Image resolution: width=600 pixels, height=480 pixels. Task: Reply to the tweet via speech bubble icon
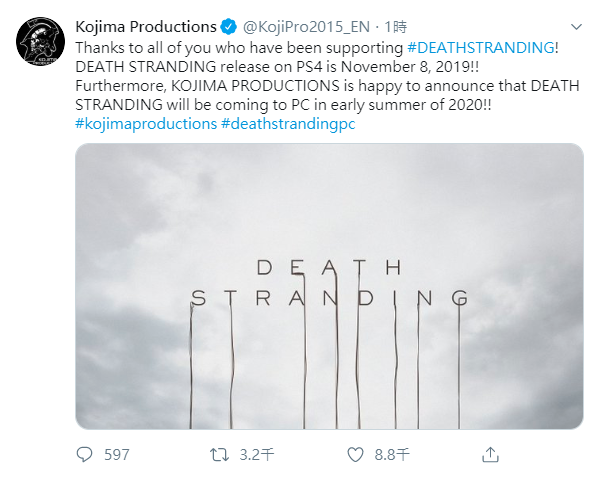[x=85, y=454]
